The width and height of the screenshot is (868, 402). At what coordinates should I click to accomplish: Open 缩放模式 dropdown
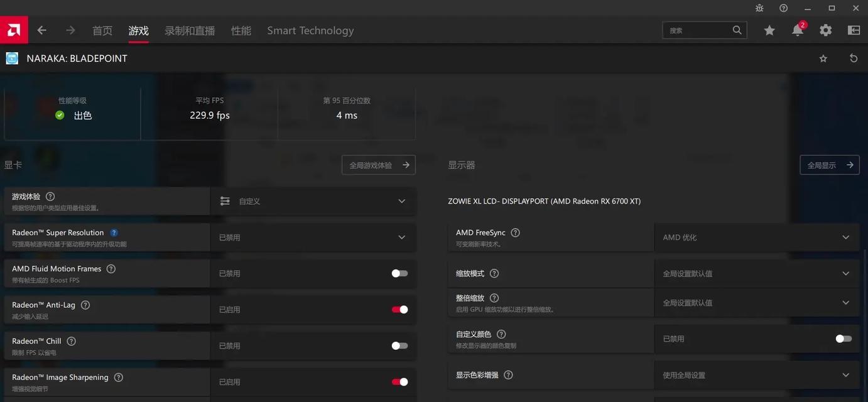tap(757, 274)
